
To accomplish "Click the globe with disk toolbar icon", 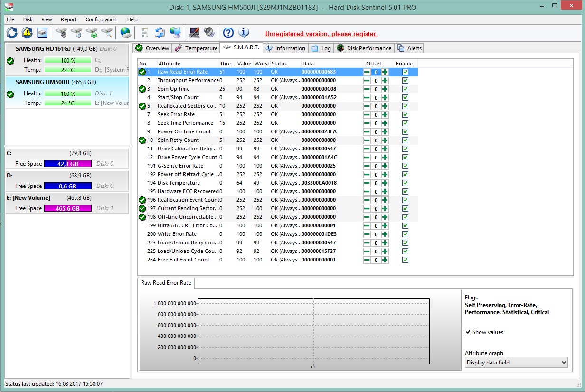I will [x=125, y=33].
